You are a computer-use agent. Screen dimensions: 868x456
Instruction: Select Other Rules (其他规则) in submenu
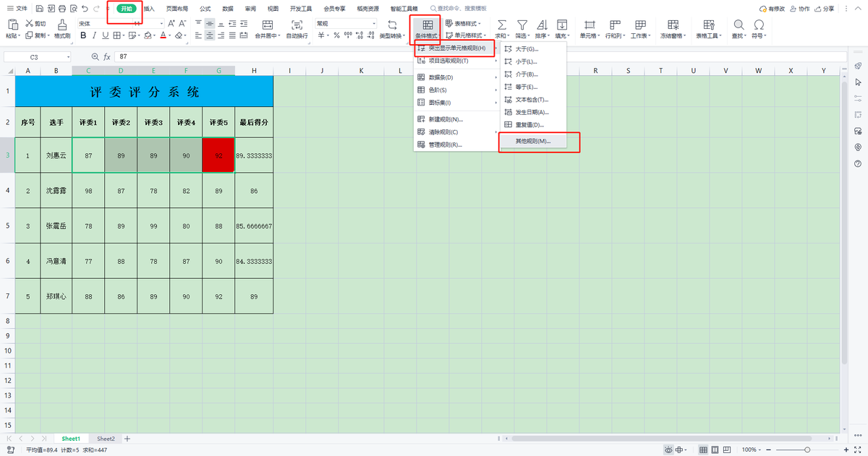click(533, 141)
